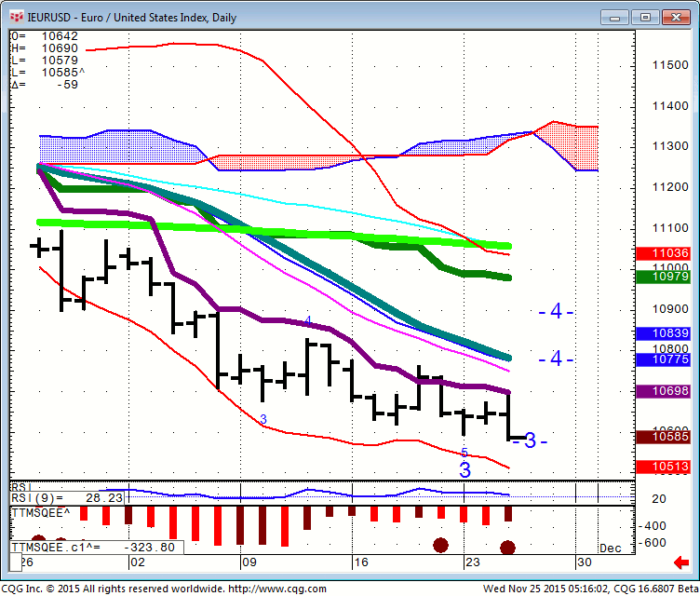Click the dark red squeeze dot under the 23 bar
This screenshot has height=596, width=700.
pyautogui.click(x=440, y=545)
